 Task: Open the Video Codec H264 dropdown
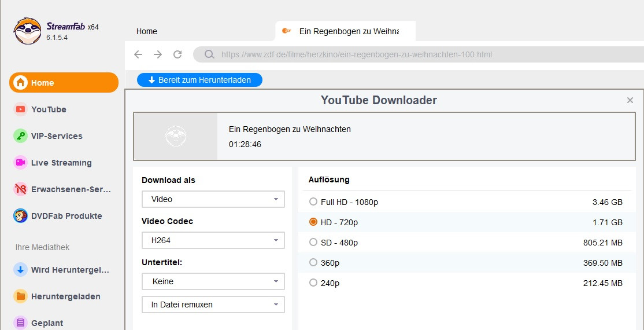pos(213,240)
